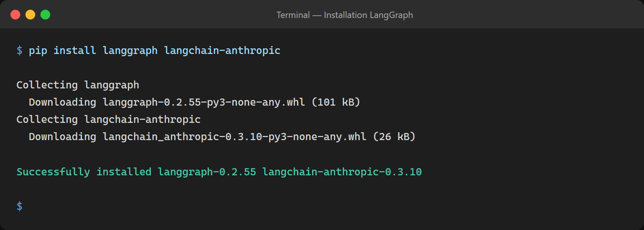Click the title "Terminal — Installation LangGraph"

pyautogui.click(x=344, y=15)
